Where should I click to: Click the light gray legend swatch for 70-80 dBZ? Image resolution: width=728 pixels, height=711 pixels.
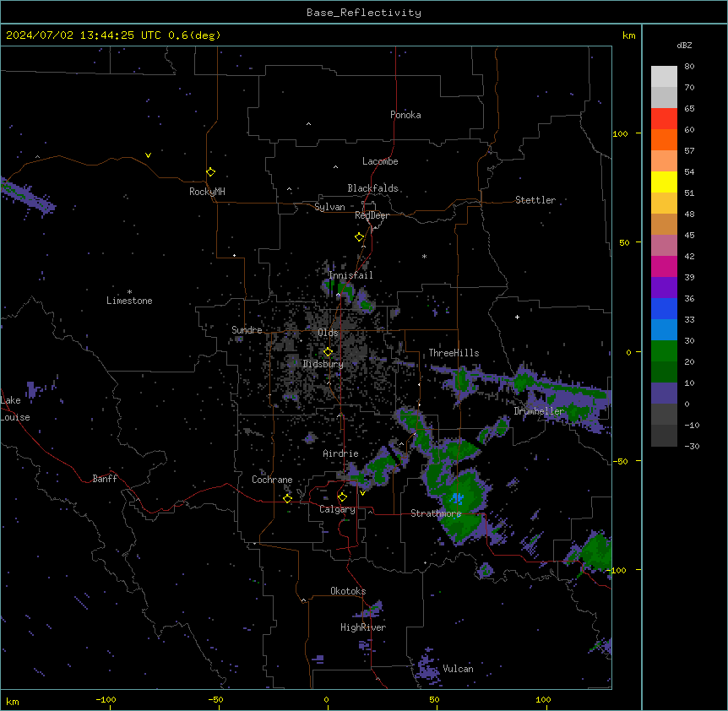[664, 77]
